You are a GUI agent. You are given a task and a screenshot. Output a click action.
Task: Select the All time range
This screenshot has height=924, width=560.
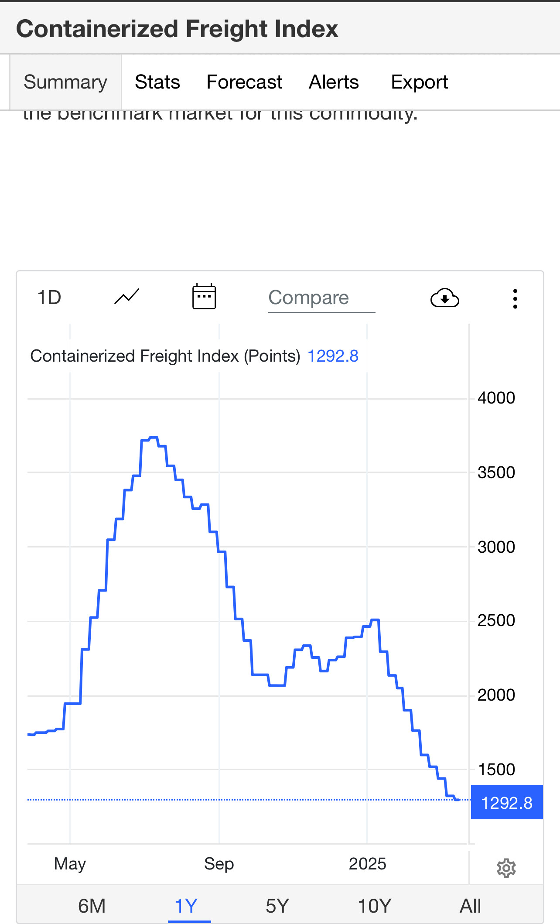[470, 906]
